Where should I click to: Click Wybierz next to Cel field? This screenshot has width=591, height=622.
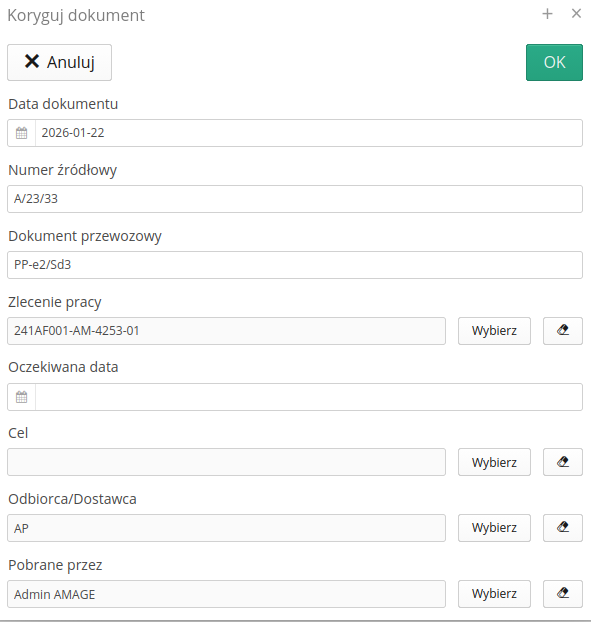point(494,462)
